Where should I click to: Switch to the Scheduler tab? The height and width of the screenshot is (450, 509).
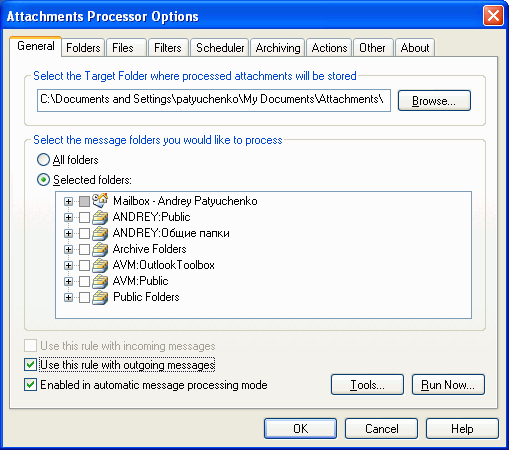[x=220, y=48]
